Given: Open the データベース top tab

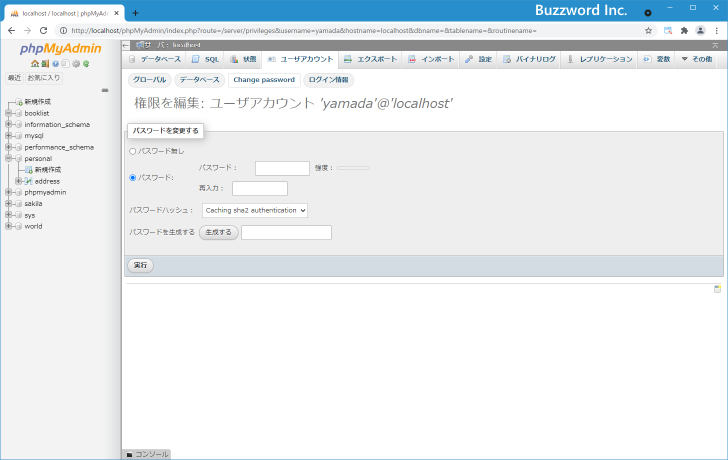Looking at the screenshot, I should click(x=155, y=59).
